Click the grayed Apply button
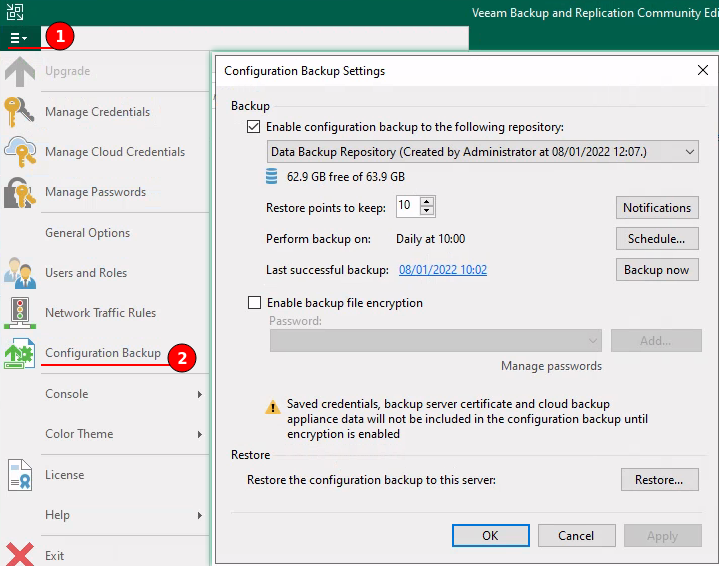 pos(663,536)
